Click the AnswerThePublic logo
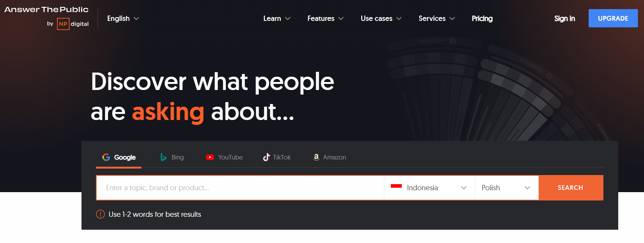 point(46,9)
